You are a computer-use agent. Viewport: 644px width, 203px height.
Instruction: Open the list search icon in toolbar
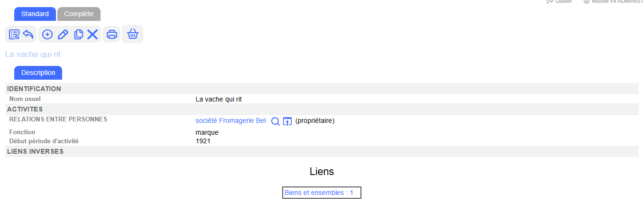14,35
